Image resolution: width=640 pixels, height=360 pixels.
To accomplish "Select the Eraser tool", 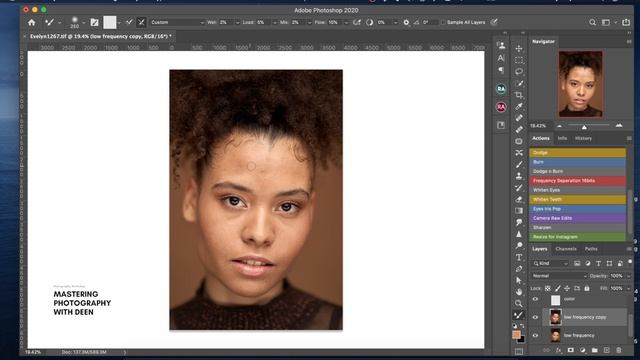I will coord(519,199).
